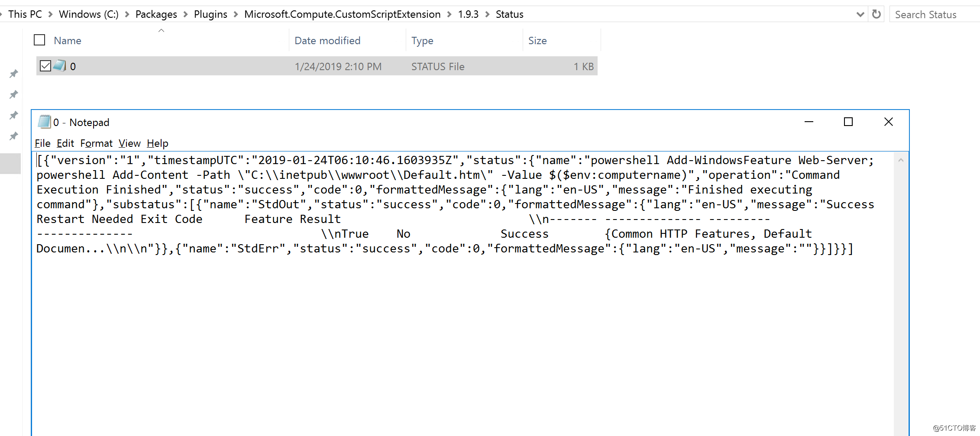Minimize the Notepad window
Screen dimensions: 980x436
coord(809,122)
